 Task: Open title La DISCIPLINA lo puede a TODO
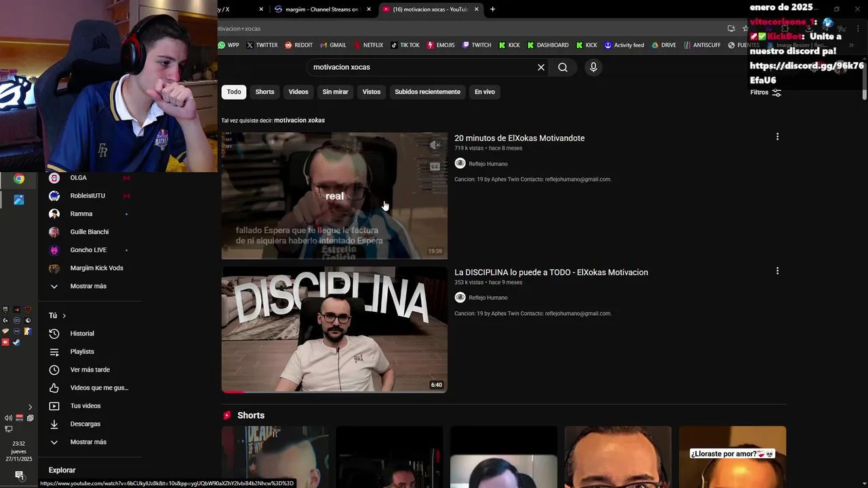[x=551, y=272]
